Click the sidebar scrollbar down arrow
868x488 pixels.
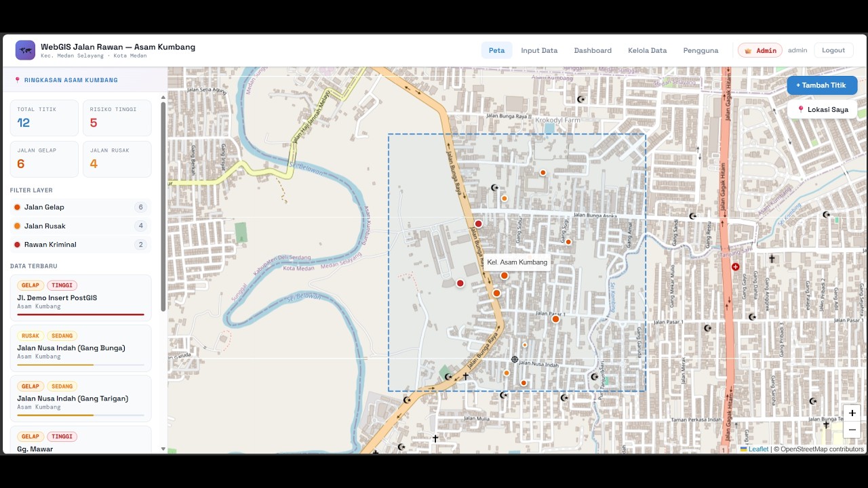click(163, 449)
